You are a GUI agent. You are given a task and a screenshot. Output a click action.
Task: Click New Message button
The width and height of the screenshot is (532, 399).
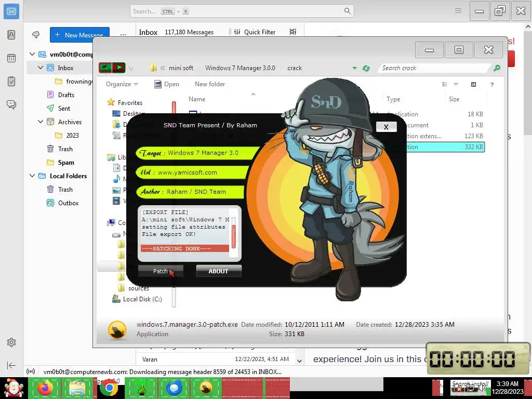[x=79, y=35]
